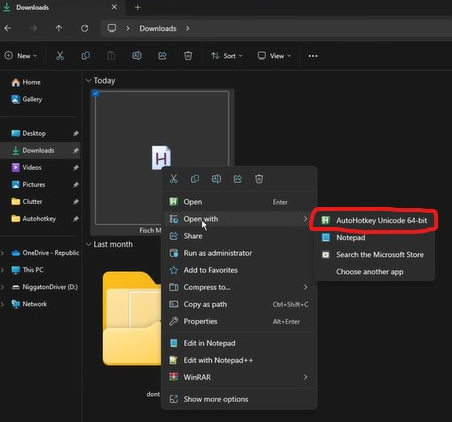Go back with the back arrow
452x422 pixels.
(x=8, y=28)
